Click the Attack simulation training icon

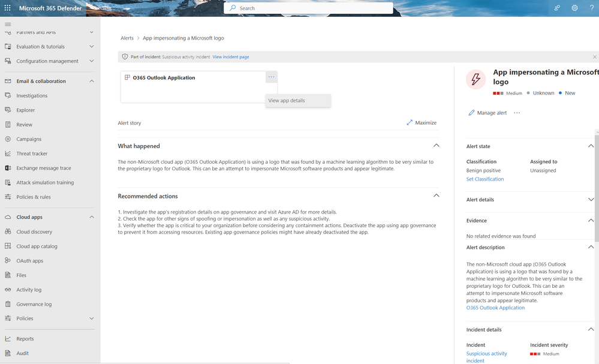pos(8,182)
